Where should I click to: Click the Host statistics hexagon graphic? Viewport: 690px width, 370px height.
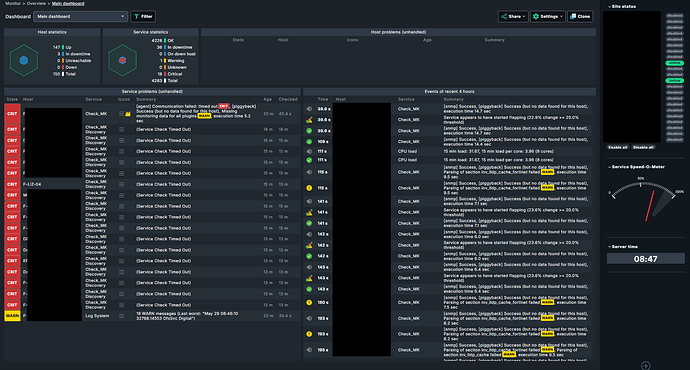(x=24, y=60)
